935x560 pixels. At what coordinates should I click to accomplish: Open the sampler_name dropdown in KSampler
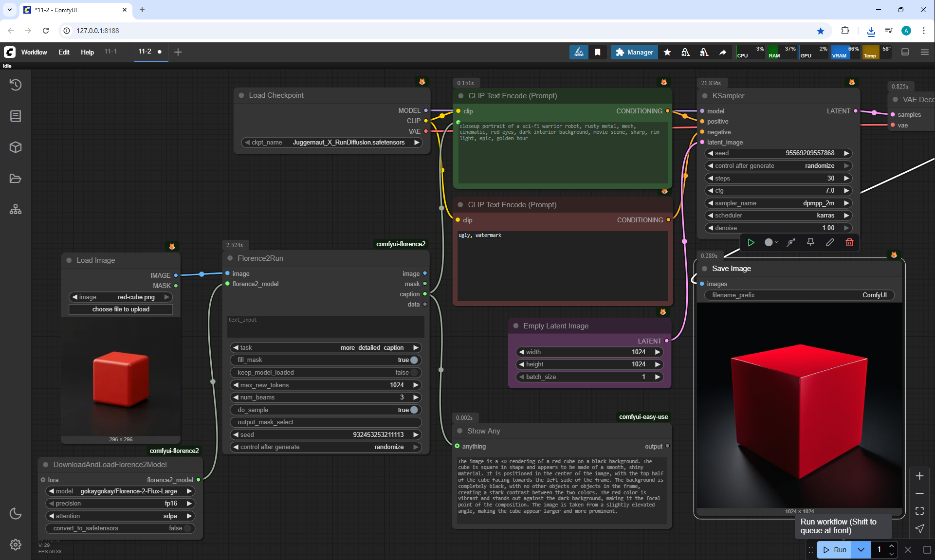(x=778, y=203)
